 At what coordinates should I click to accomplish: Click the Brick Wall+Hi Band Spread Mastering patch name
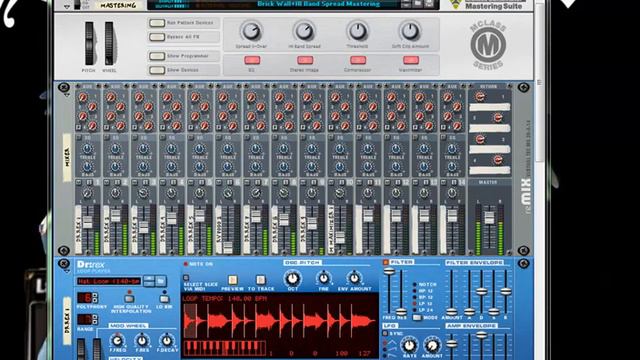tap(318, 4)
